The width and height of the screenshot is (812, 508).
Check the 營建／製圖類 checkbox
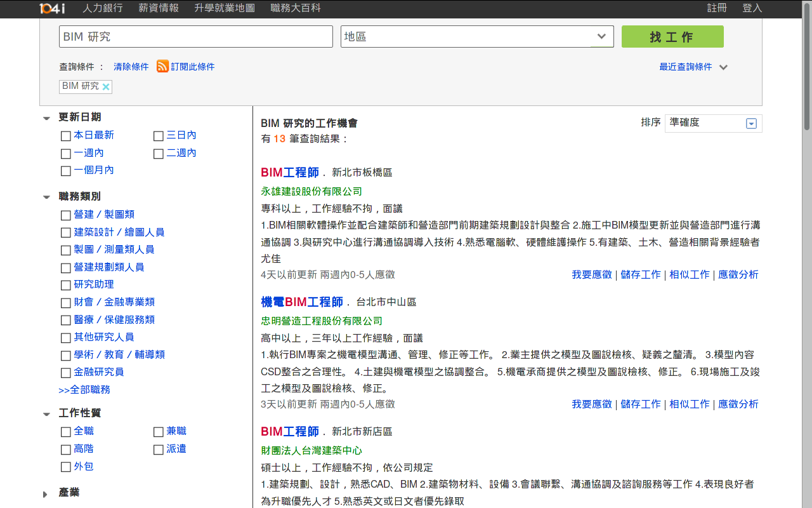point(66,215)
